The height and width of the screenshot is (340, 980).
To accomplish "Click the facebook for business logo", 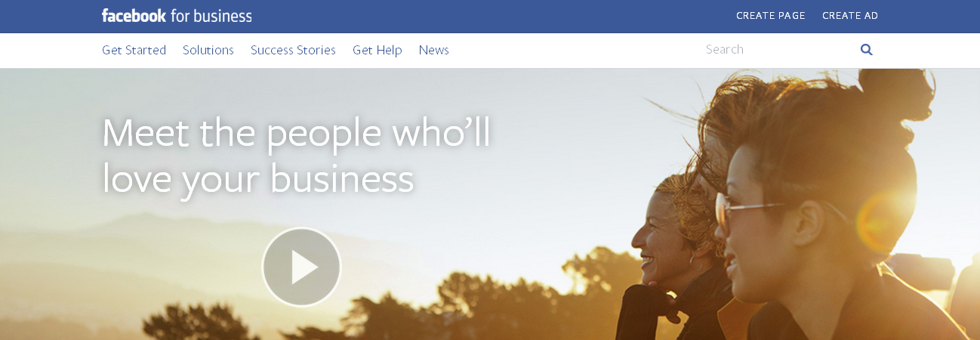I will point(177,15).
